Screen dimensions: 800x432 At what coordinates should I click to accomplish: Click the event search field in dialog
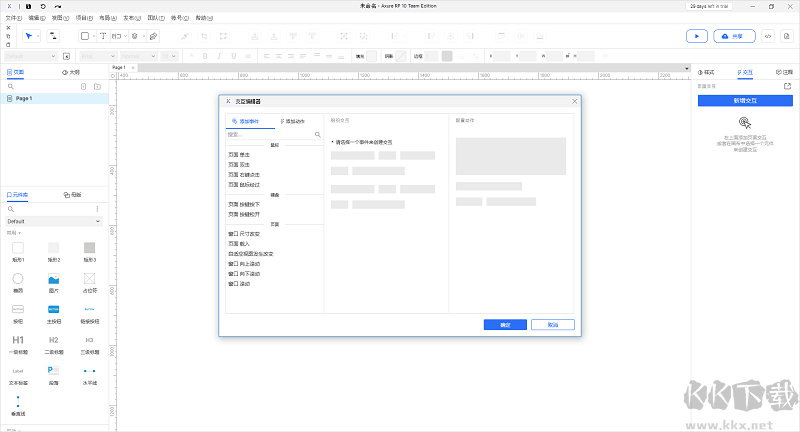pos(270,134)
